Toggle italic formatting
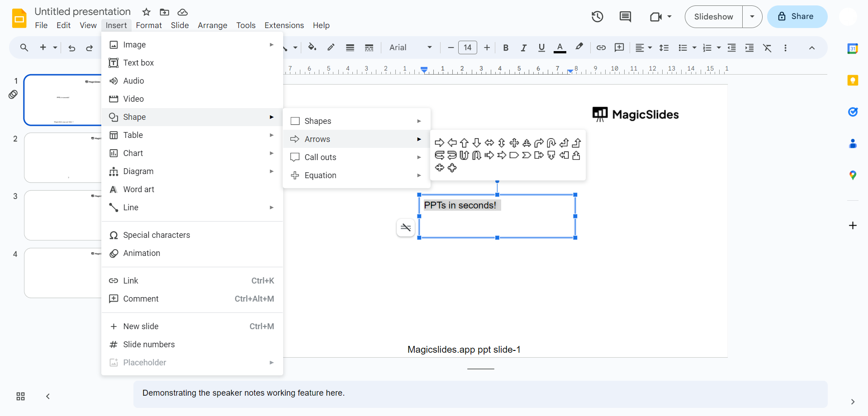The height and width of the screenshot is (416, 868). point(523,47)
